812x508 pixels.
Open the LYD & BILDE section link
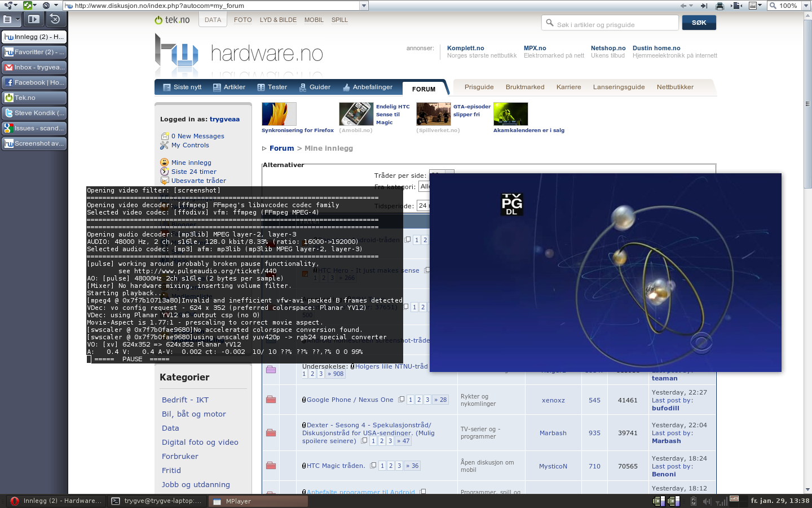point(278,20)
